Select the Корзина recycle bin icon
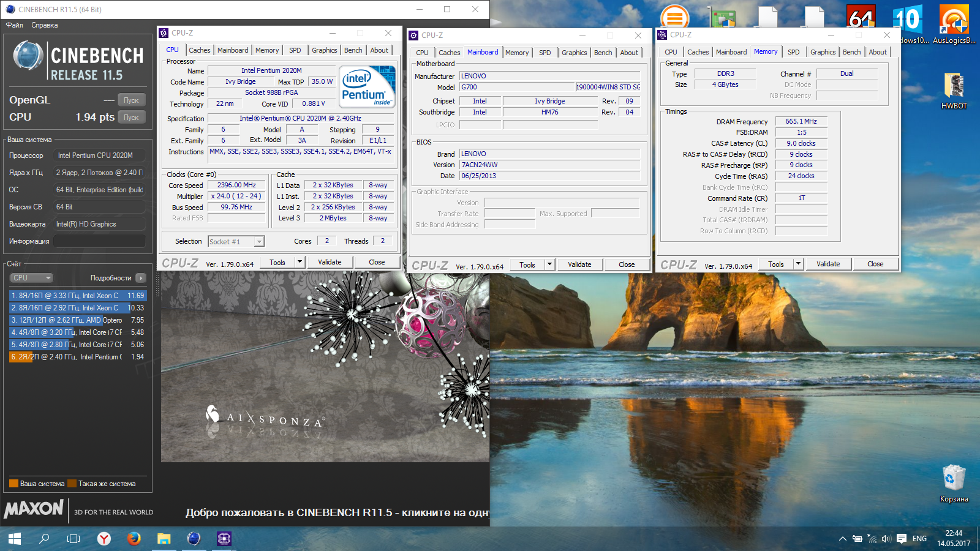The height and width of the screenshot is (551, 980). 954,484
